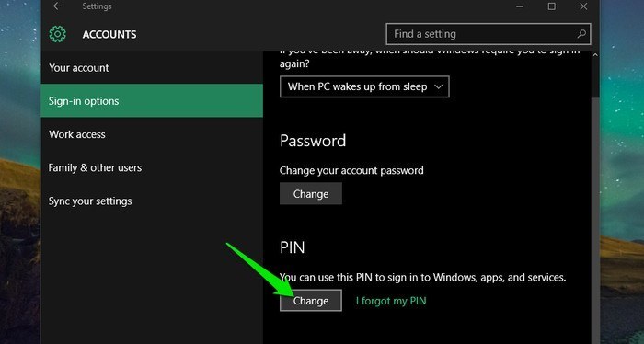
Task: Click the search magnifier icon
Action: [x=581, y=34]
